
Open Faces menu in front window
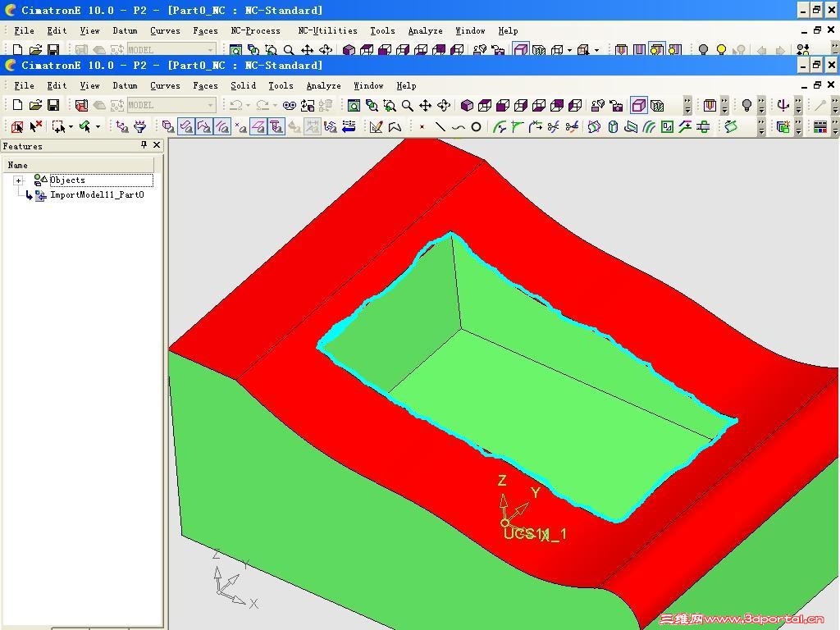[205, 85]
